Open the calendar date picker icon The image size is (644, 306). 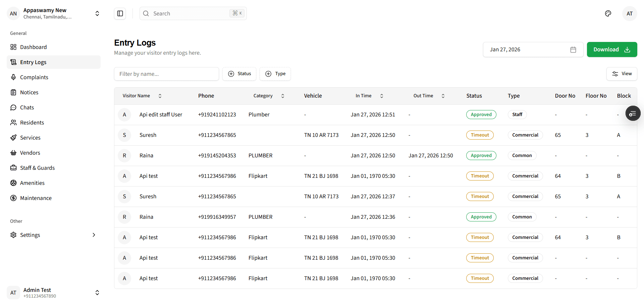pyautogui.click(x=573, y=49)
